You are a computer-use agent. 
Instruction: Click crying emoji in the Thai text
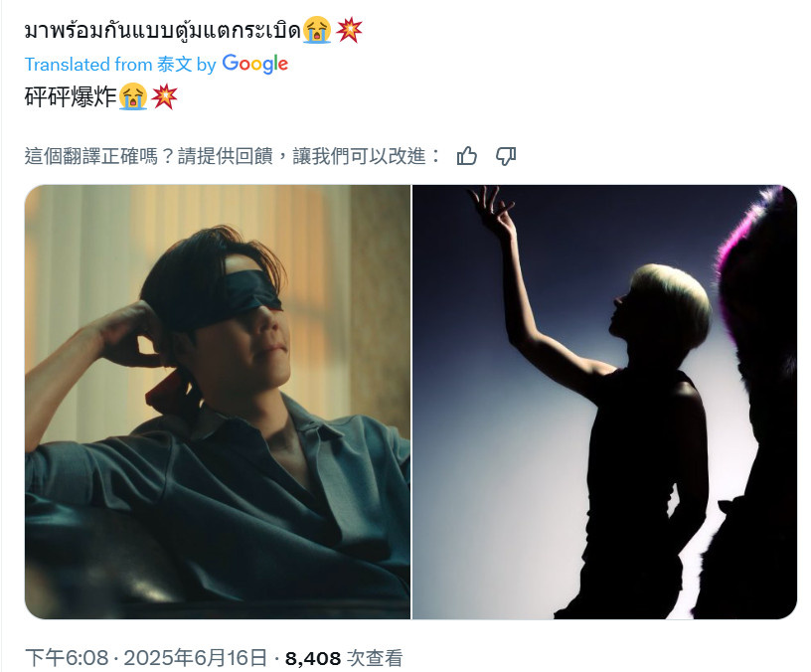[317, 31]
